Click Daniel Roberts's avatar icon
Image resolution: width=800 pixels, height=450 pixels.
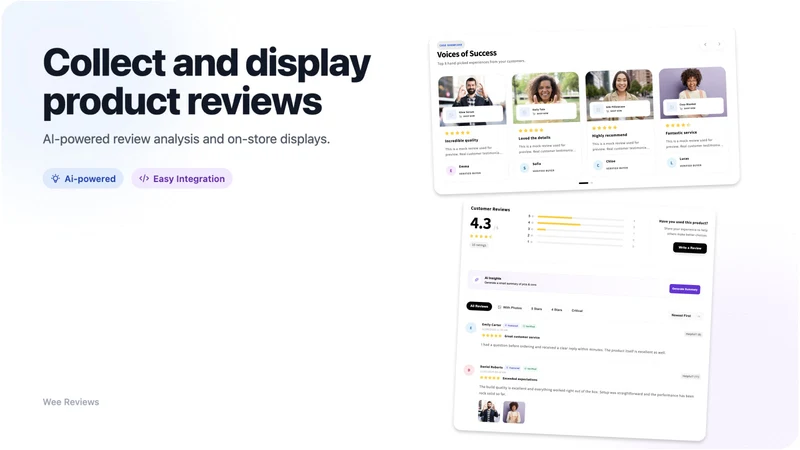point(469,370)
